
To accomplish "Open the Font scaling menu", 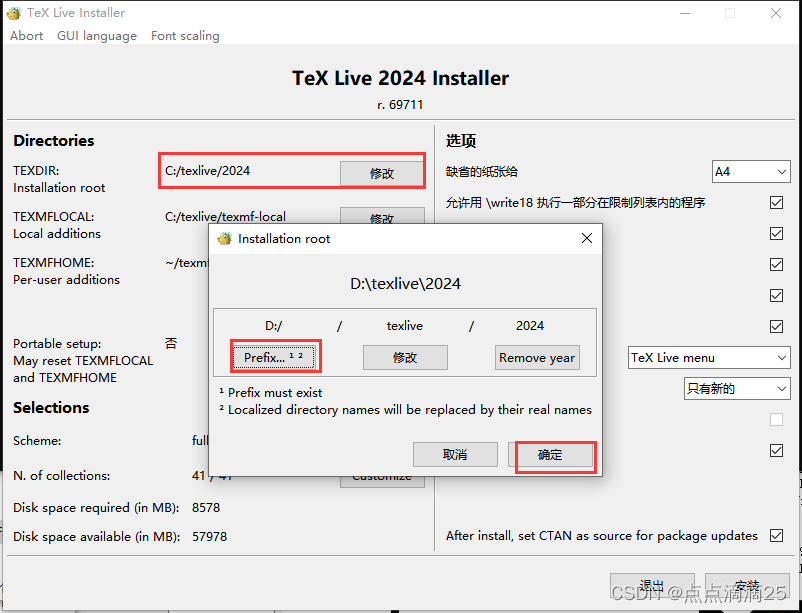I will (185, 36).
